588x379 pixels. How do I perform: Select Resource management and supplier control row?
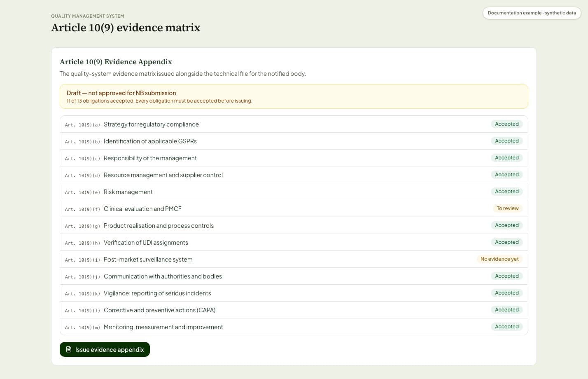click(294, 175)
